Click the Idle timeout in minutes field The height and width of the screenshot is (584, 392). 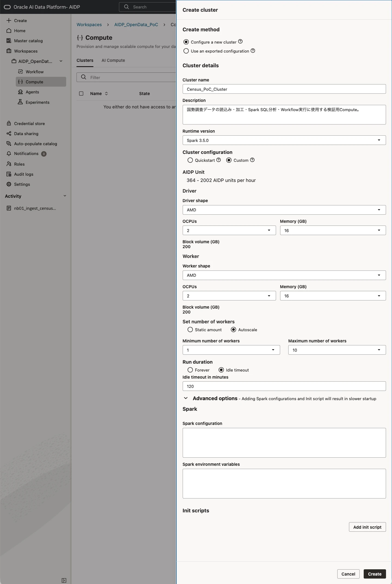click(x=284, y=386)
